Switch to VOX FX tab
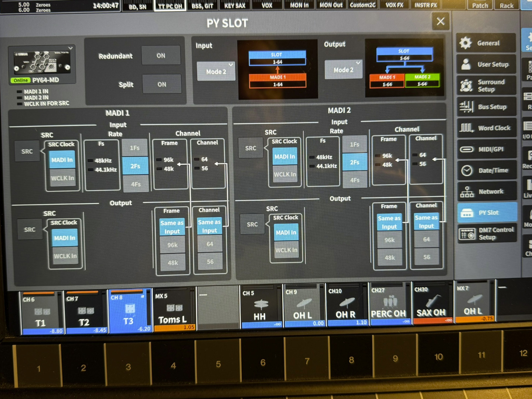 395,5
